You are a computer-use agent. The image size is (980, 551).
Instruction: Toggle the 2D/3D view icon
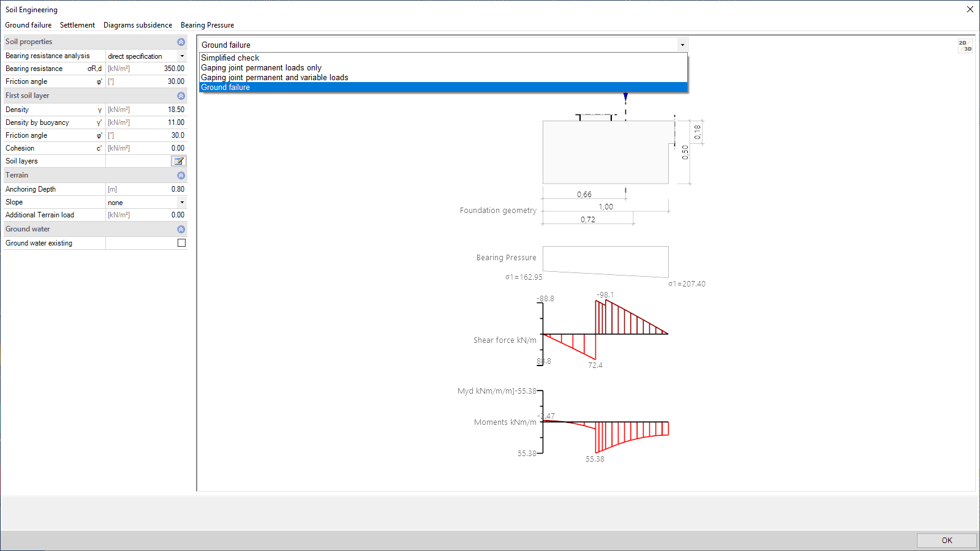pyautogui.click(x=965, y=46)
